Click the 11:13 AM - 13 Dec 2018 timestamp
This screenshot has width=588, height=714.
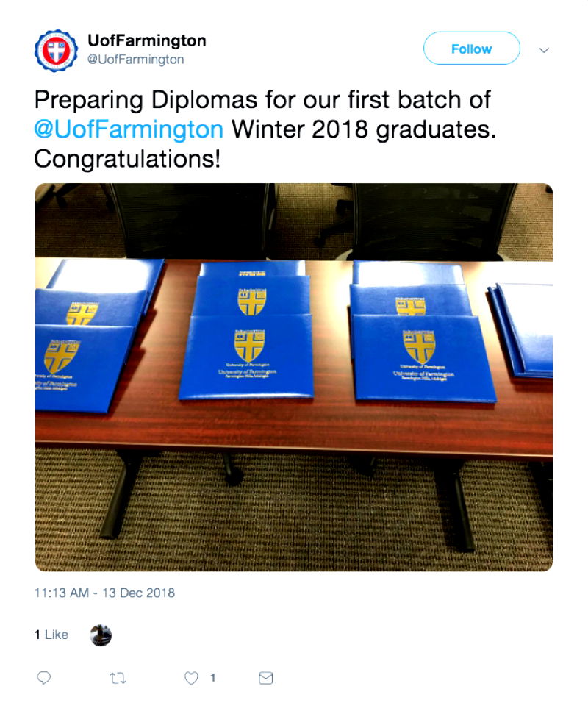[105, 592]
